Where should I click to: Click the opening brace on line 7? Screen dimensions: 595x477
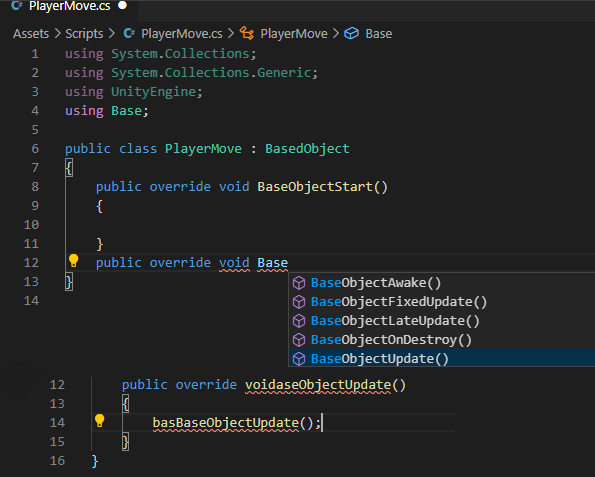69,168
